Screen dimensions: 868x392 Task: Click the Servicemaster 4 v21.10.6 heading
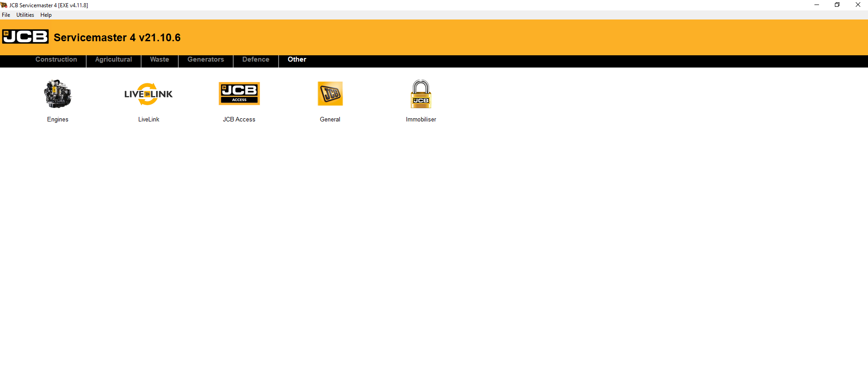(117, 38)
